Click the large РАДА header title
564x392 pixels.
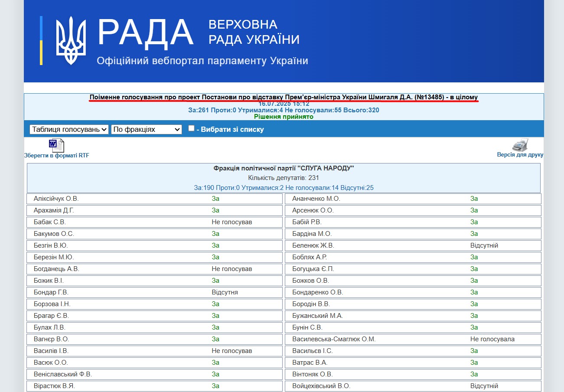coord(145,33)
